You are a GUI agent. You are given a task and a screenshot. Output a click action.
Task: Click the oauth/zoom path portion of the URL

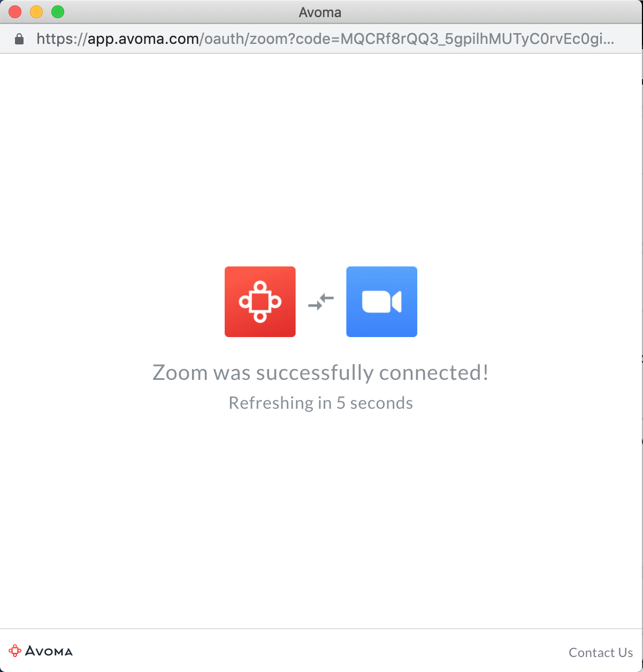pyautogui.click(x=244, y=39)
